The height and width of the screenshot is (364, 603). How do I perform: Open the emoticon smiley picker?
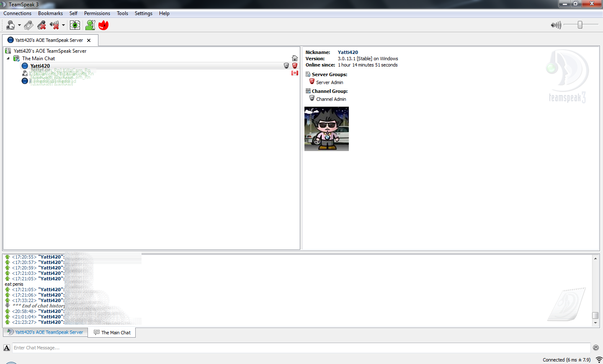click(x=596, y=348)
